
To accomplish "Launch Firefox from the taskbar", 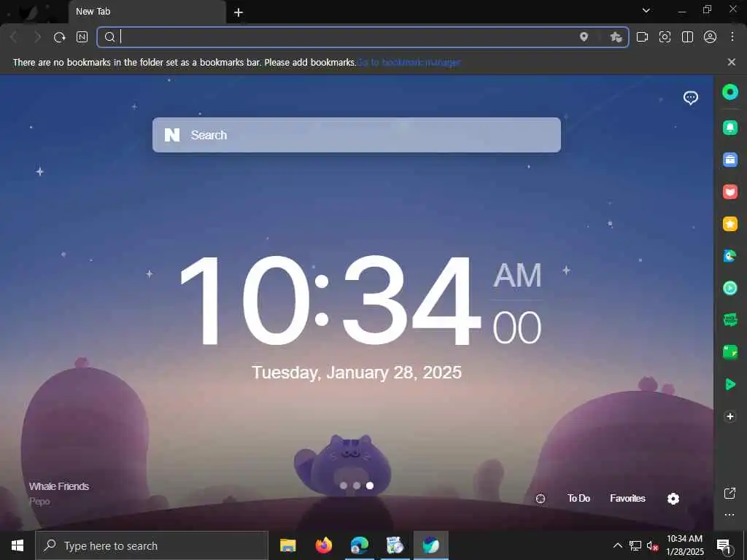I will (323, 545).
